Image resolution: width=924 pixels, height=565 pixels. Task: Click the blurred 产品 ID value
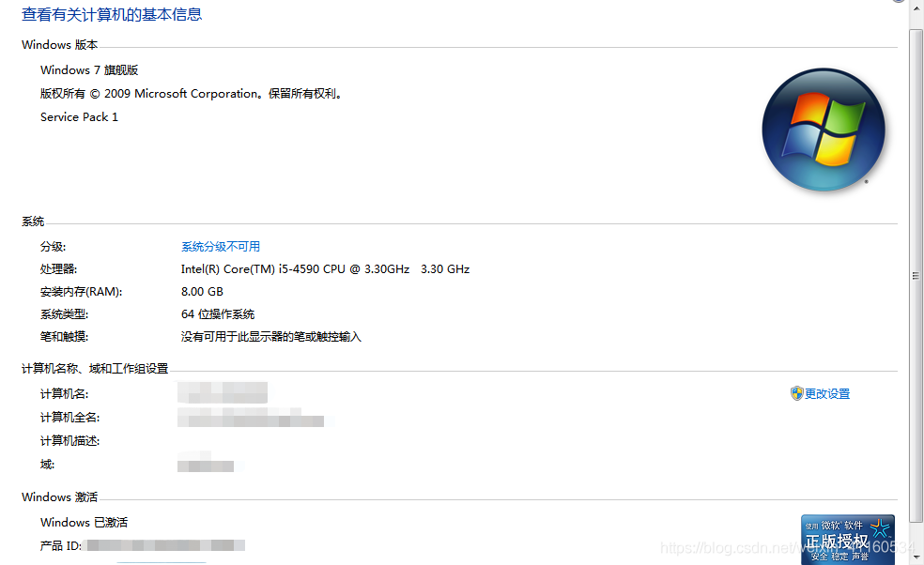point(166,545)
